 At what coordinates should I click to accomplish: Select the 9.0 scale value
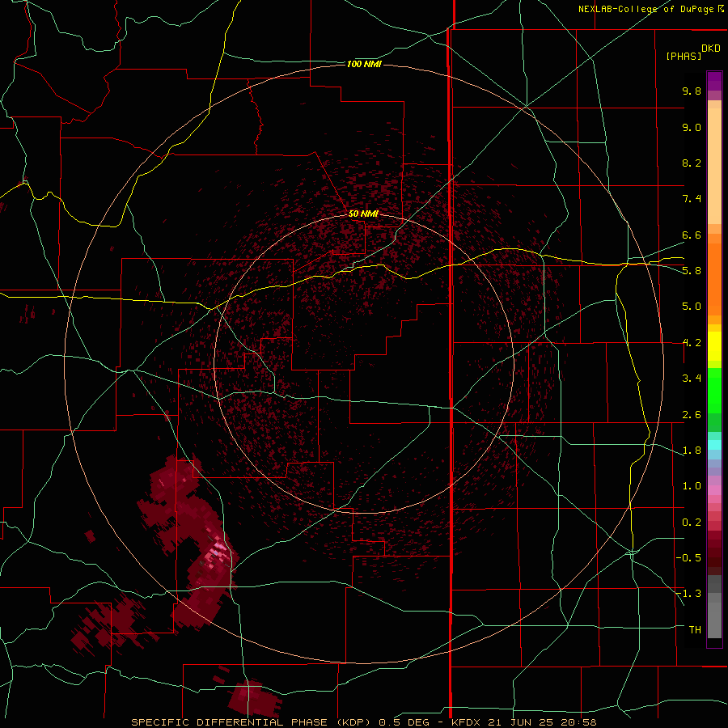point(692,127)
